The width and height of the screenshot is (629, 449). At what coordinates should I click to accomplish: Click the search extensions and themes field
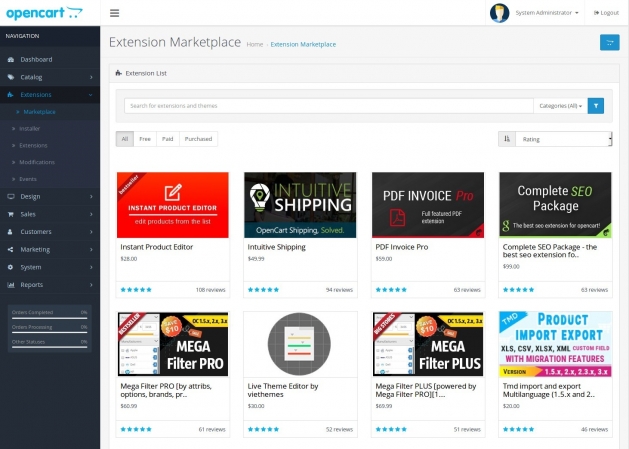[x=329, y=106]
